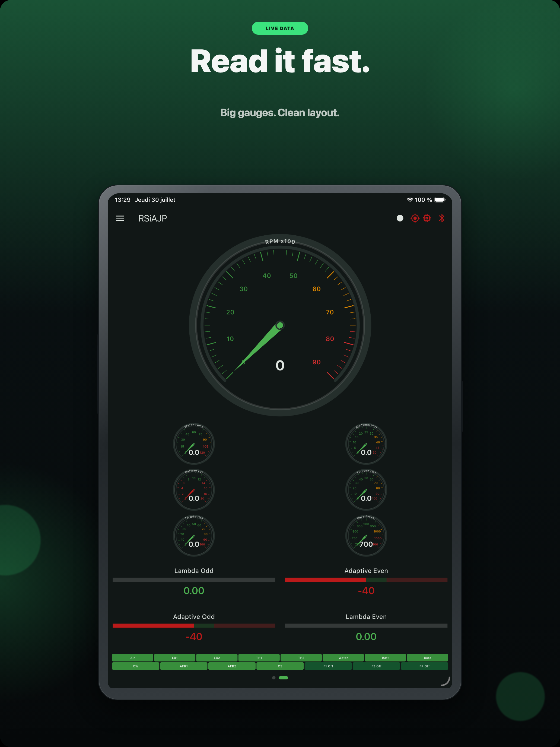Tap the LIVE DATA badge
560x747 pixels.
pyautogui.click(x=280, y=29)
